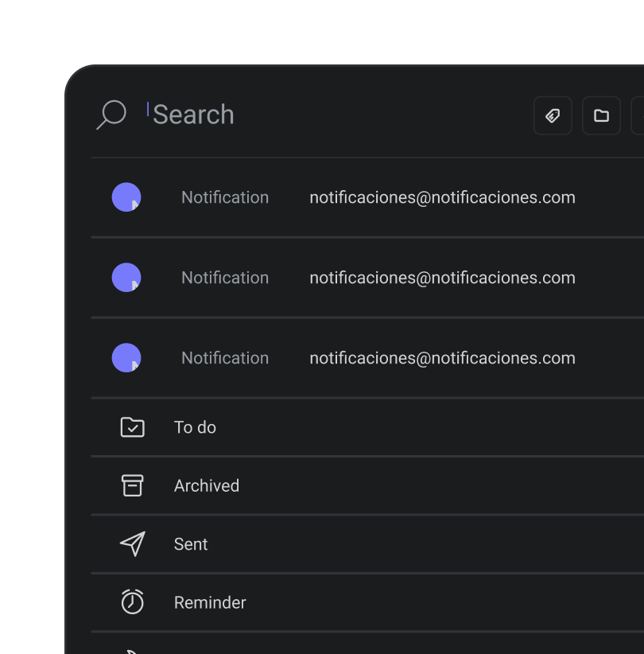The height and width of the screenshot is (654, 644).
Task: Select the second notification's purple avatar
Action: pos(126,278)
